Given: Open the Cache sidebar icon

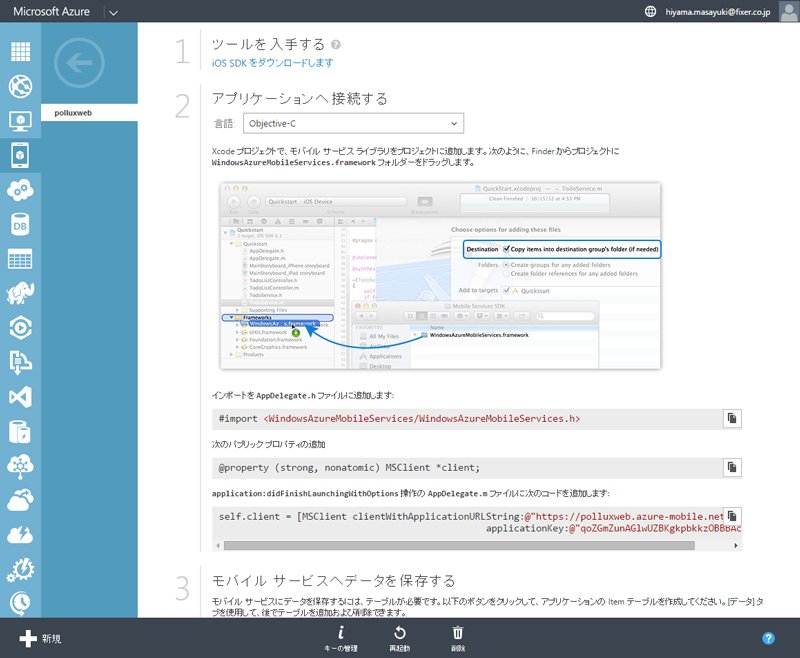Looking at the screenshot, I should pyautogui.click(x=20, y=432).
